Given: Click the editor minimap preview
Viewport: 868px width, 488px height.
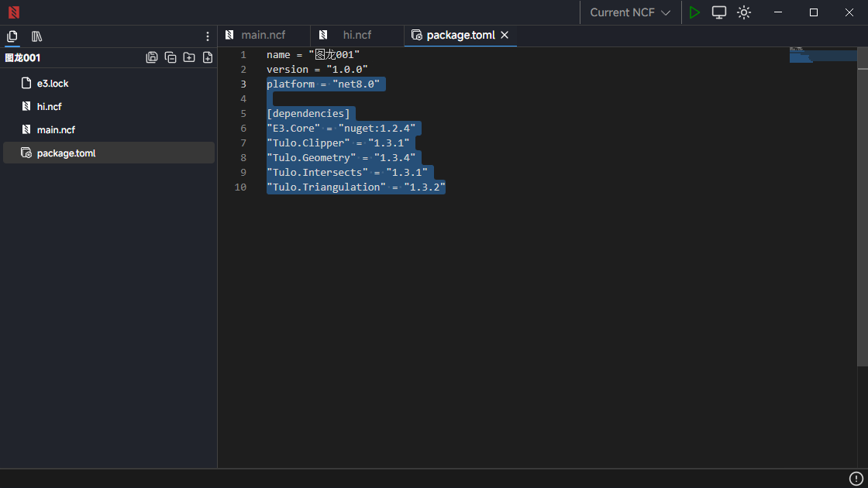Looking at the screenshot, I should [821, 55].
